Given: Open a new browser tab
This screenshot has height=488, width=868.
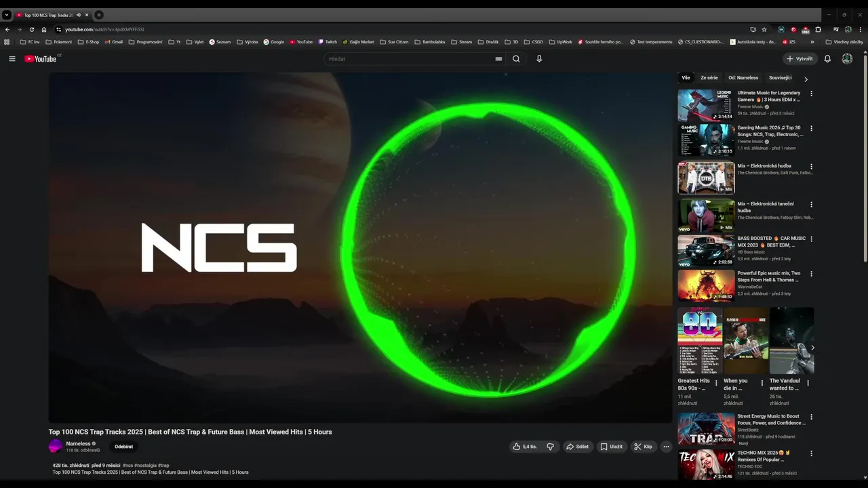Looking at the screenshot, I should point(98,15).
